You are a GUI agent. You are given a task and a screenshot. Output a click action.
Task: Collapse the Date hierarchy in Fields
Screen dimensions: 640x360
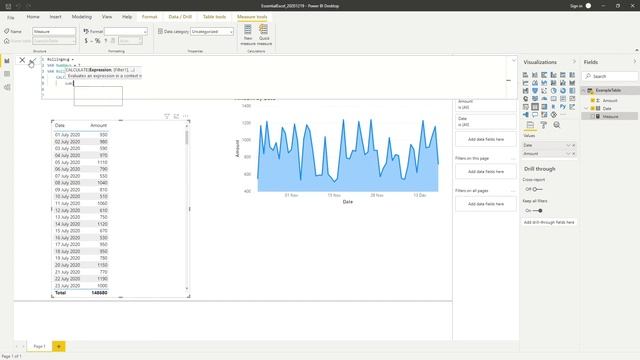[587, 109]
